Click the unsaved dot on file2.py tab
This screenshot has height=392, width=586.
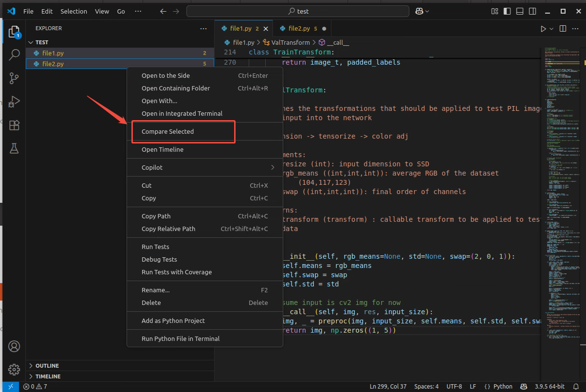coord(324,29)
